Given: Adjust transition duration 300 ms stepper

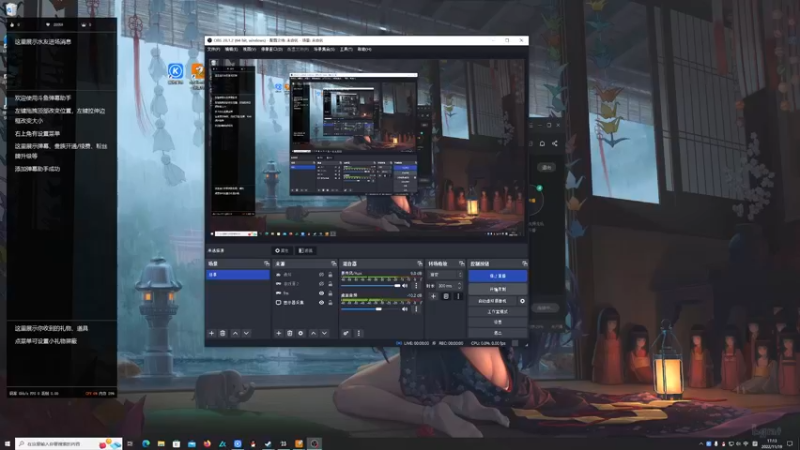Looking at the screenshot, I should 459,286.
